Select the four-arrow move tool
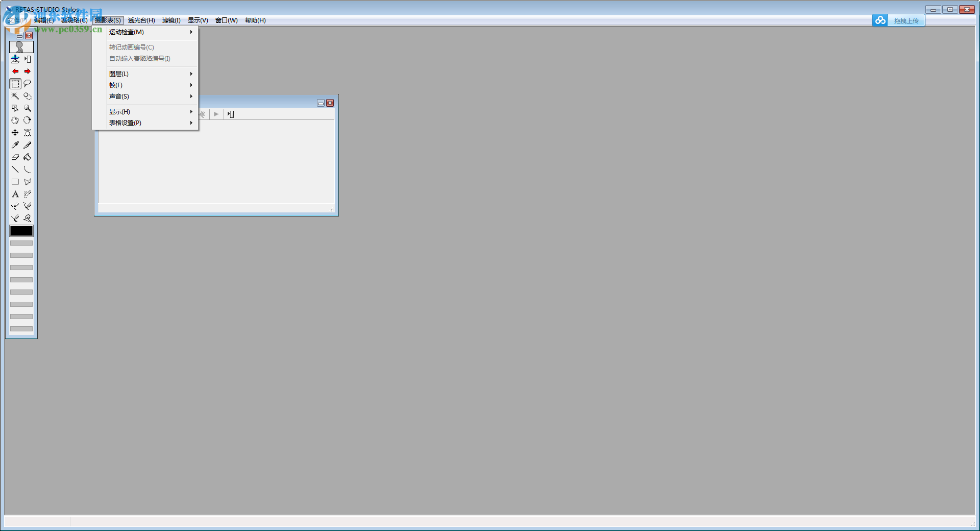Screen dimensions: 980x531 (x=15, y=133)
